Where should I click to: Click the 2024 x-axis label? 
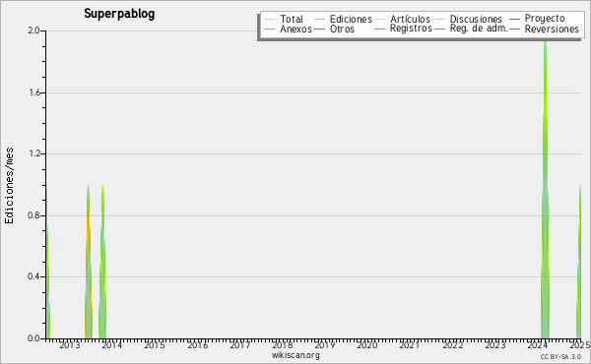(x=538, y=345)
